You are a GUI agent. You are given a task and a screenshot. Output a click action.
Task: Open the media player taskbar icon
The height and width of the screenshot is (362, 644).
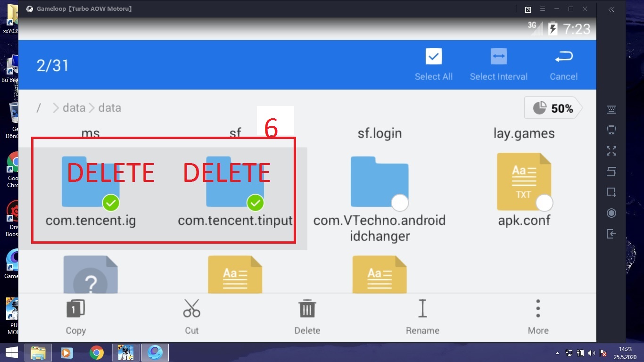pyautogui.click(x=66, y=353)
